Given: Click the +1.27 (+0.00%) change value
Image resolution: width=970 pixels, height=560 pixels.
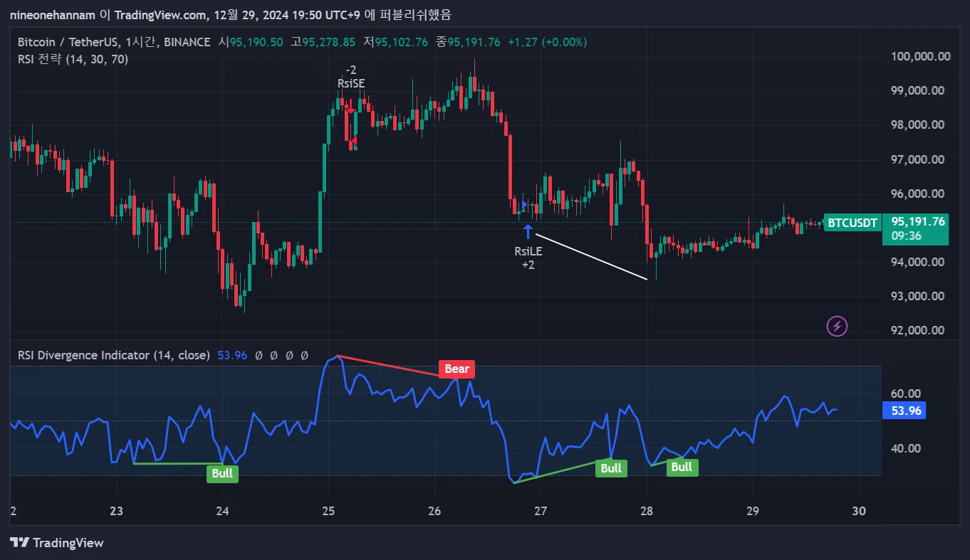Looking at the screenshot, I should point(547,42).
